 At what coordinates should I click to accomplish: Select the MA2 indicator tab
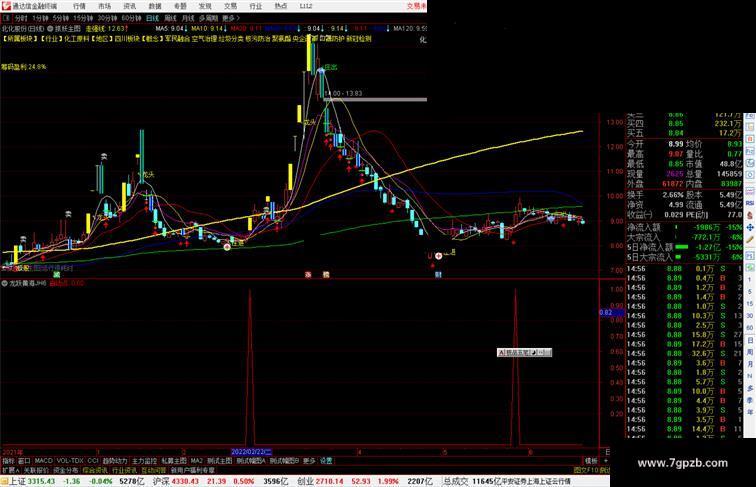point(196,461)
